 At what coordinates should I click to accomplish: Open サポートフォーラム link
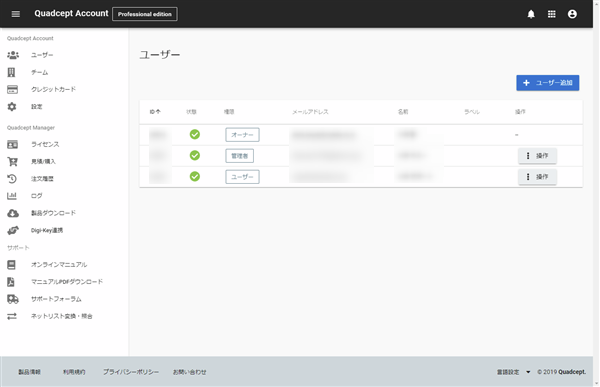pyautogui.click(x=56, y=299)
